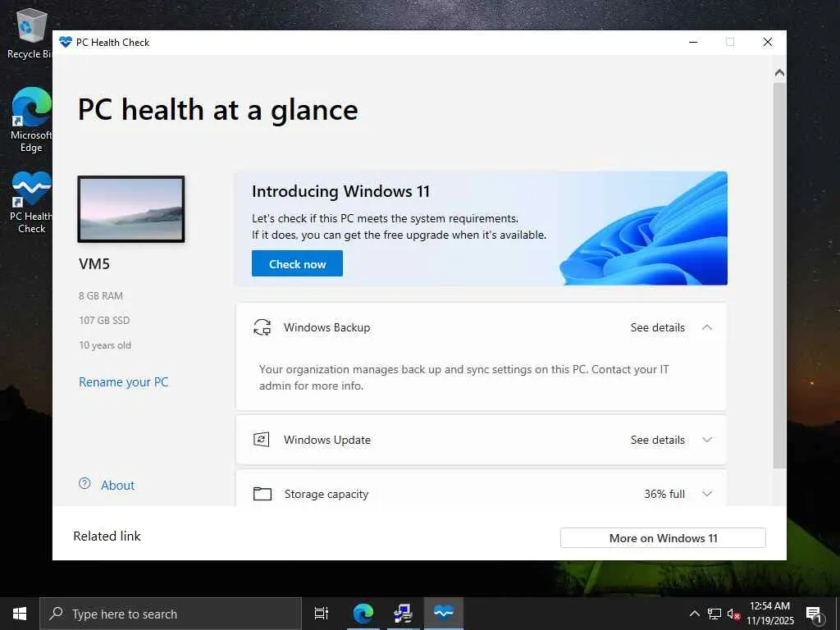Click the Storage capacity label

click(x=326, y=494)
